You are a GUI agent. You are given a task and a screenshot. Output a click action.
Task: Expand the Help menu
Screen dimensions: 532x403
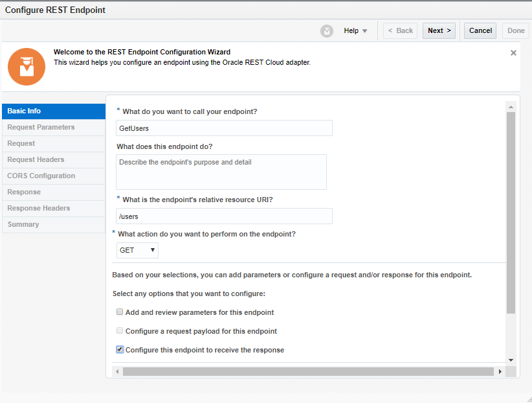point(355,31)
